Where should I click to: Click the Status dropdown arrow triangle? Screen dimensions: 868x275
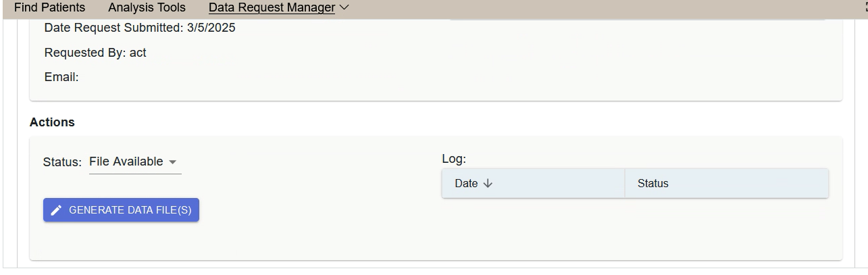(x=172, y=162)
